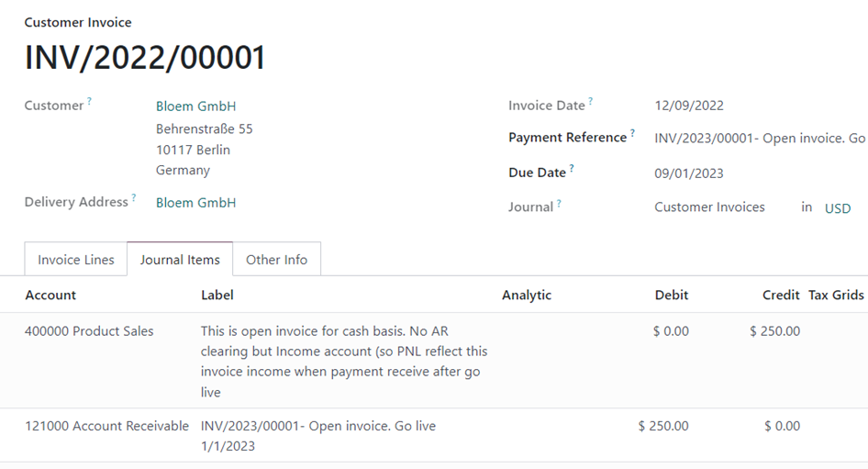Open the Invoice Lines tab

pyautogui.click(x=76, y=259)
